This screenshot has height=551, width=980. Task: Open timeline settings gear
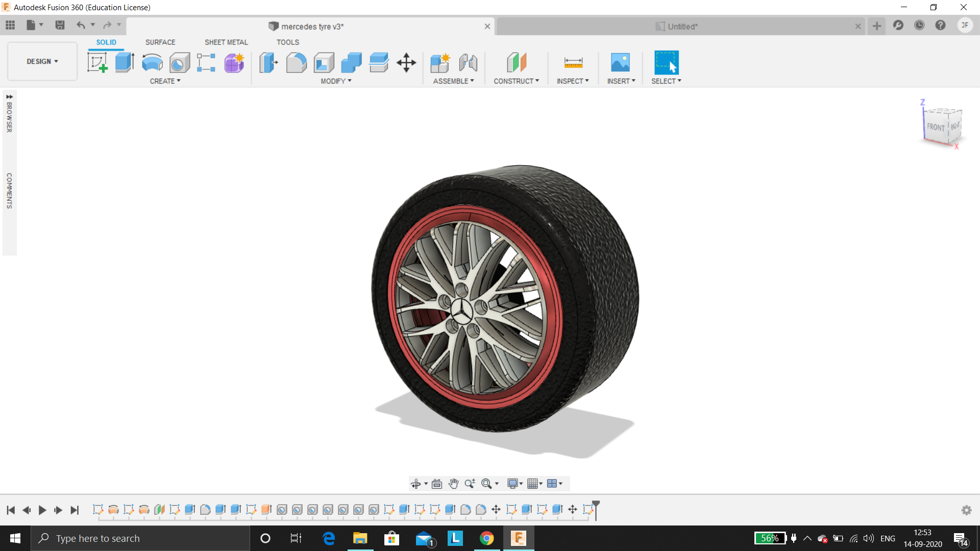(x=966, y=510)
